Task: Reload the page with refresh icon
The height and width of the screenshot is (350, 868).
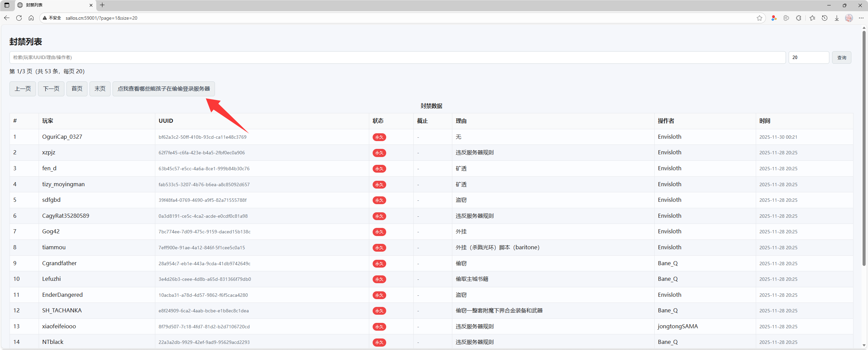Action: click(19, 18)
